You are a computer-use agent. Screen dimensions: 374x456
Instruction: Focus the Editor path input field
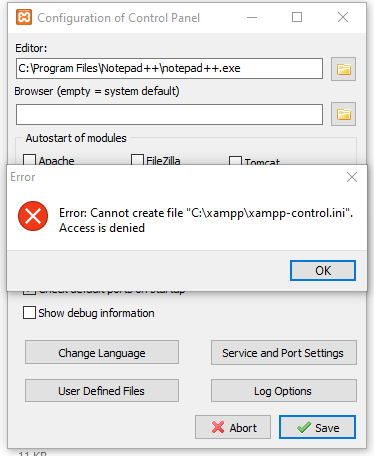coord(169,69)
